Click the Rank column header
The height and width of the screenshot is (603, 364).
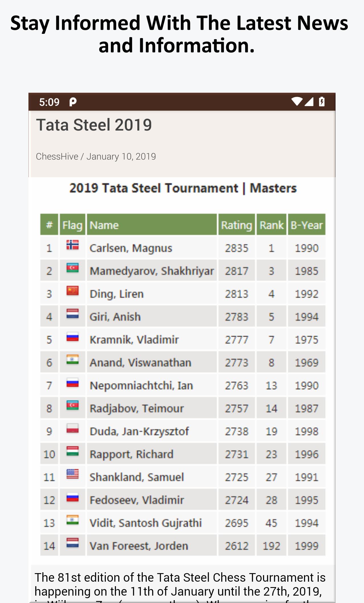271,225
